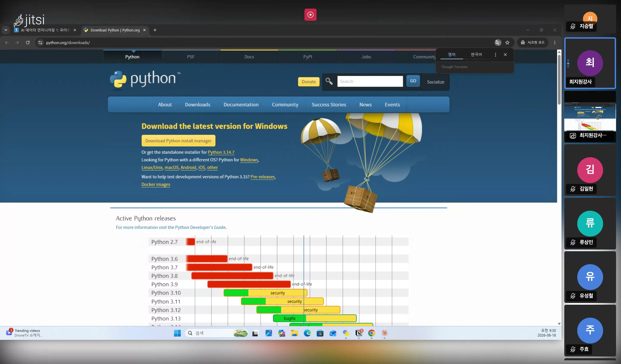Close the Google Translate popup
This screenshot has width=621, height=364.
coord(505,55)
